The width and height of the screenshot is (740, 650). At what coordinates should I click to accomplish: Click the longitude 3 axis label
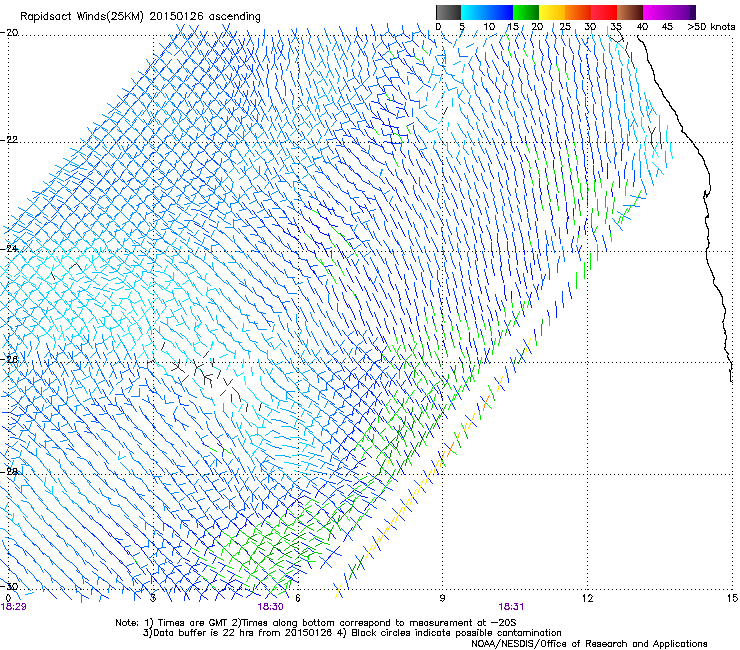coord(153,598)
